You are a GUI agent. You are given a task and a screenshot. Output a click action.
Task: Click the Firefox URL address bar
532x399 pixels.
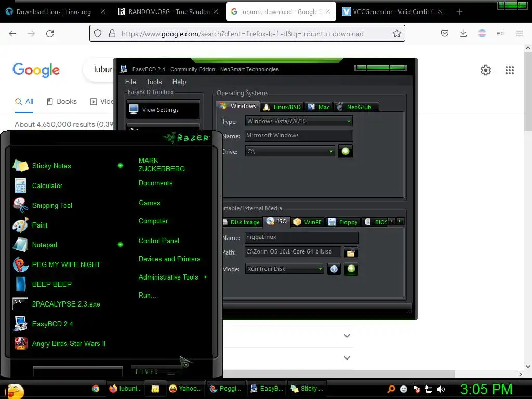pyautogui.click(x=247, y=34)
